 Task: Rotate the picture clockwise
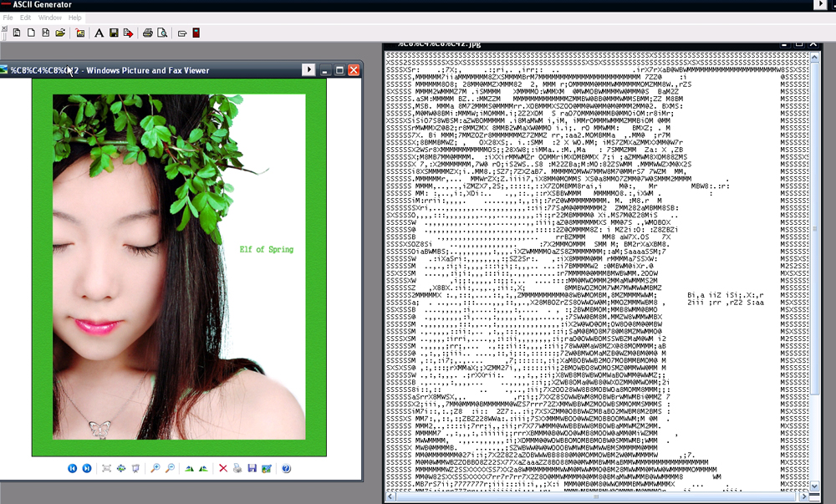pyautogui.click(x=189, y=469)
